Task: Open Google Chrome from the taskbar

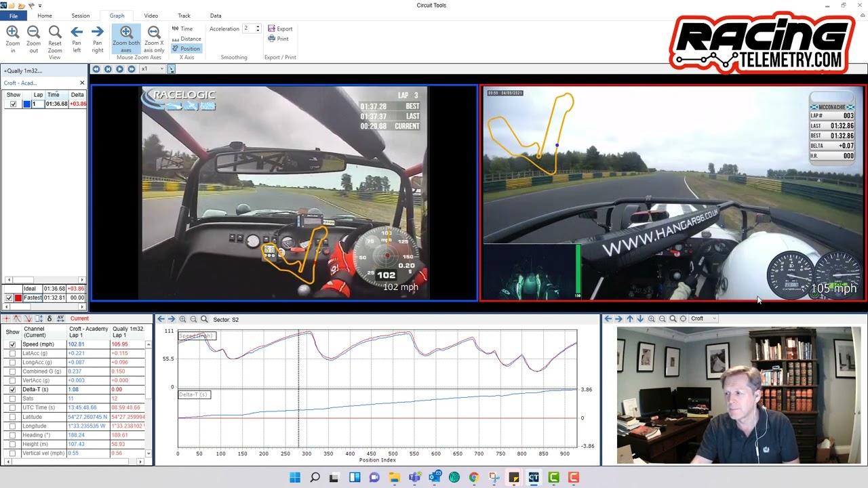Action: pos(474,477)
